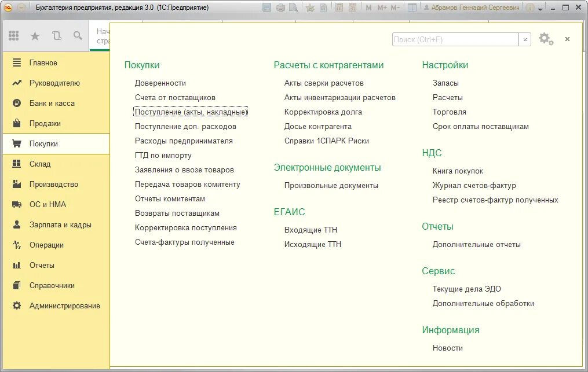588x372 pixels.
Task: Close the functions menu panel
Action: 567,39
